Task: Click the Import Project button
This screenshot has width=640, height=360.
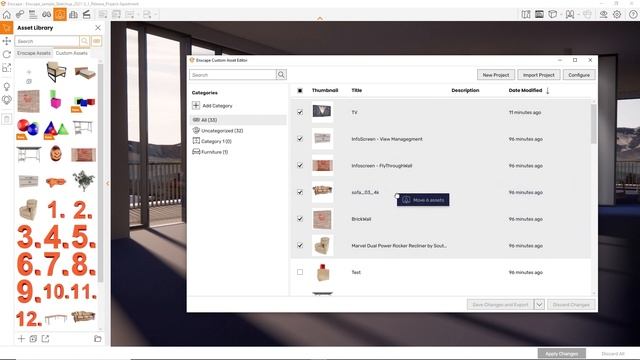Action: (539, 75)
